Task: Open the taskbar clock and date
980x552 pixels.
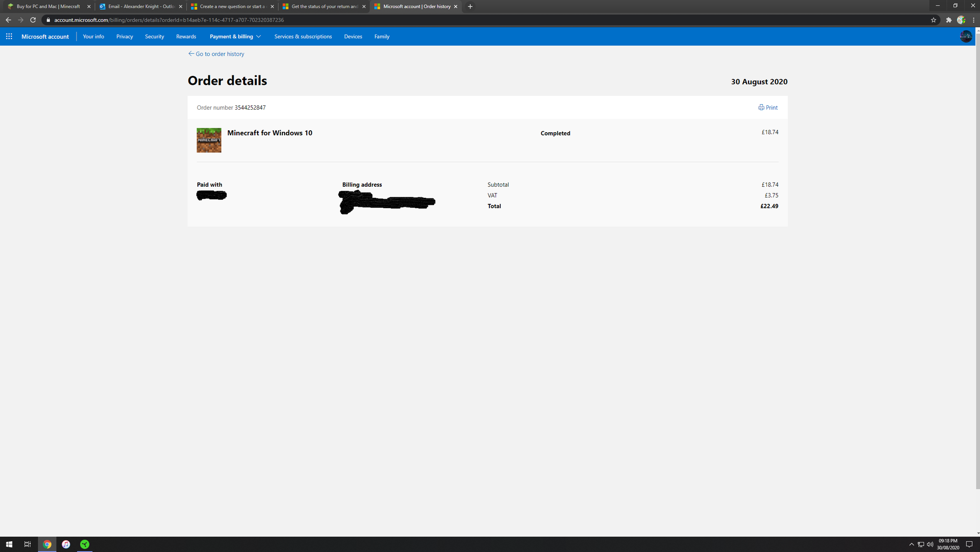Action: click(x=948, y=544)
